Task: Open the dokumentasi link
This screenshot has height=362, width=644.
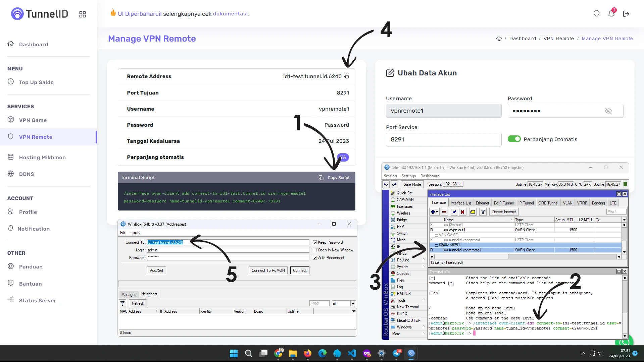Action: click(230, 14)
